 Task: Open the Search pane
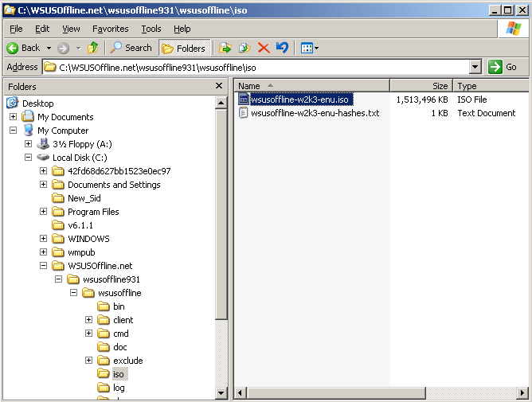pyautogui.click(x=131, y=48)
